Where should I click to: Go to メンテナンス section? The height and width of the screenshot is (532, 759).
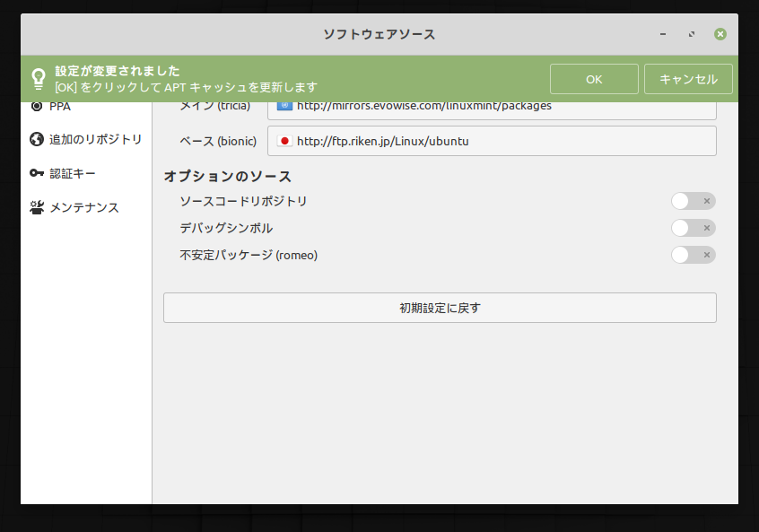(84, 207)
